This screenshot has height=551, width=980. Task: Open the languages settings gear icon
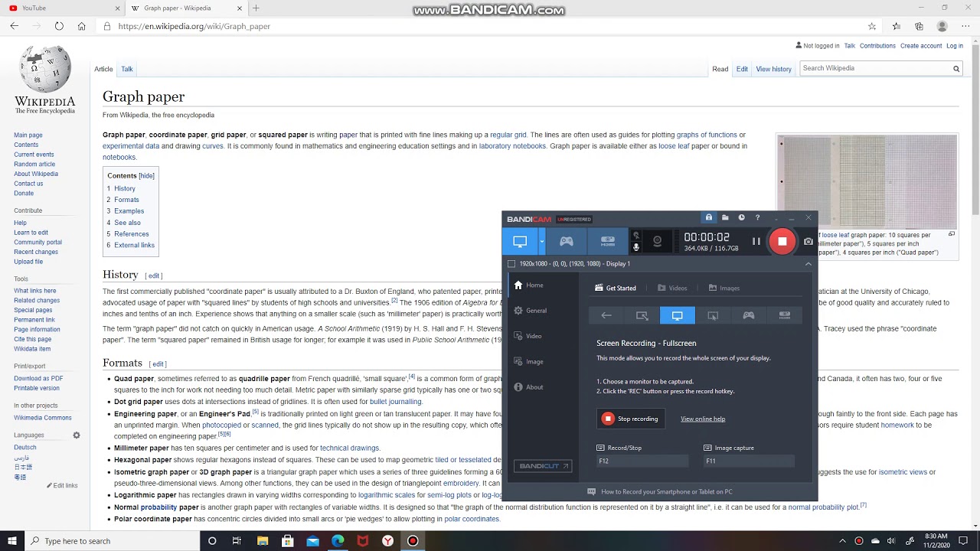pos(77,435)
